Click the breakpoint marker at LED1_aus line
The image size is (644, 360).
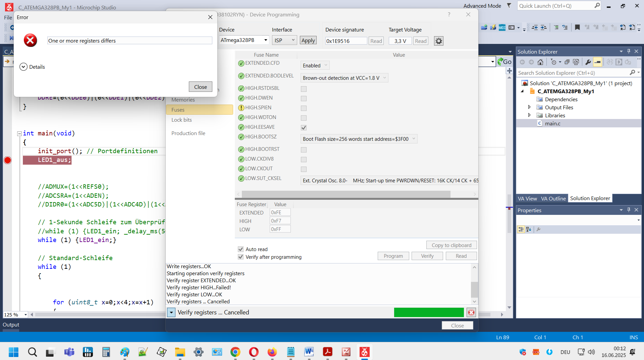coord(7,160)
